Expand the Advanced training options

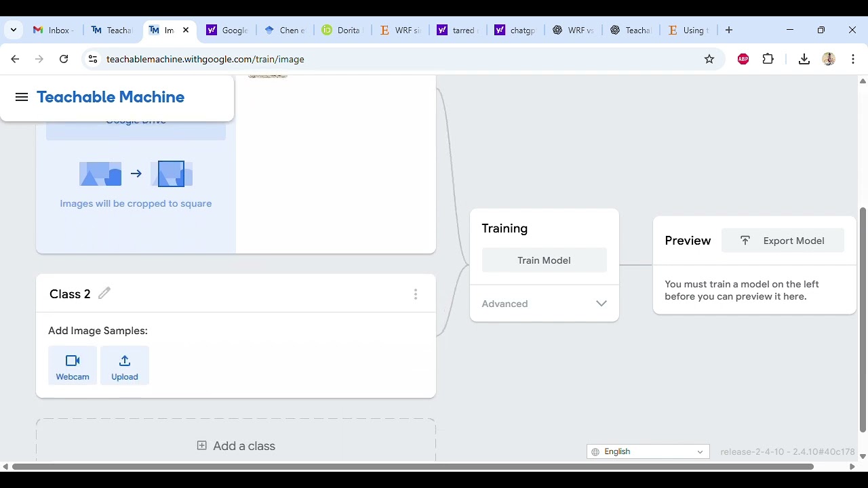coord(544,304)
